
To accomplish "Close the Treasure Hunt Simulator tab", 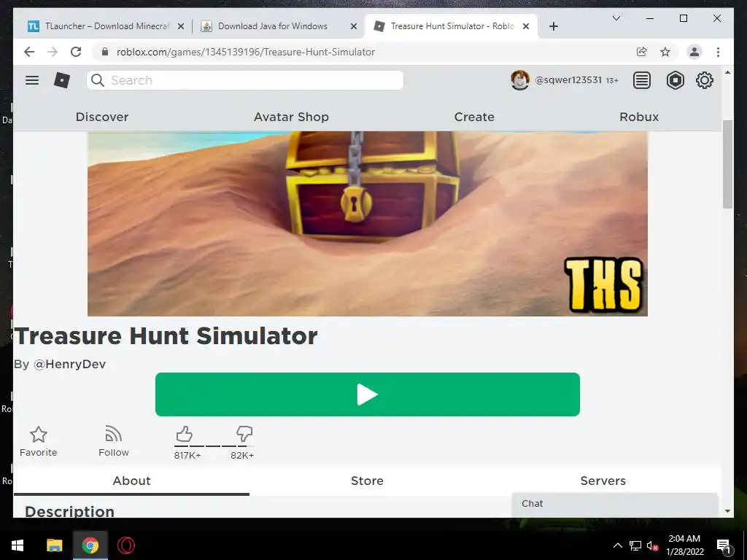I will coord(526,26).
